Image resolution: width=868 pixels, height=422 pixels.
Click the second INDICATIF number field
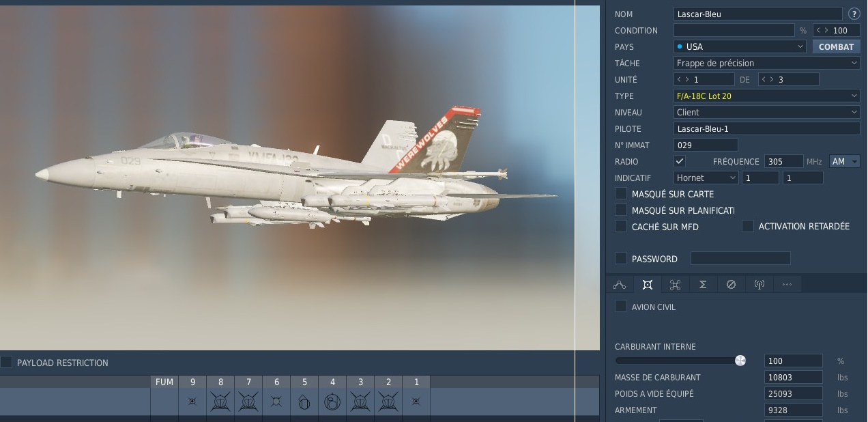point(802,178)
